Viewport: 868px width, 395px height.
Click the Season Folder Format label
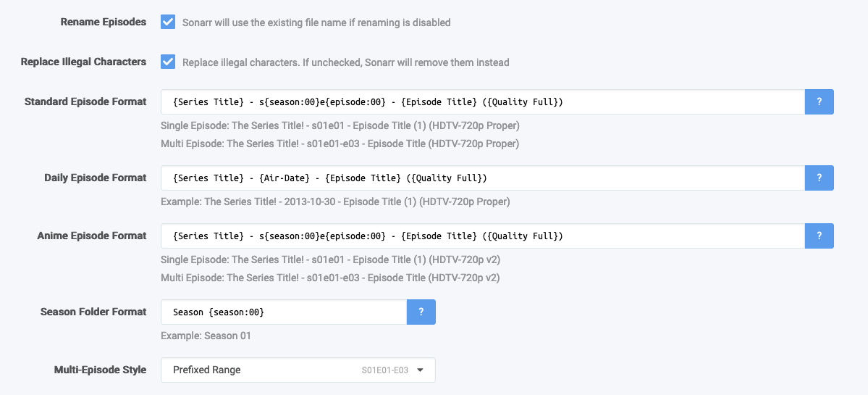click(x=93, y=312)
